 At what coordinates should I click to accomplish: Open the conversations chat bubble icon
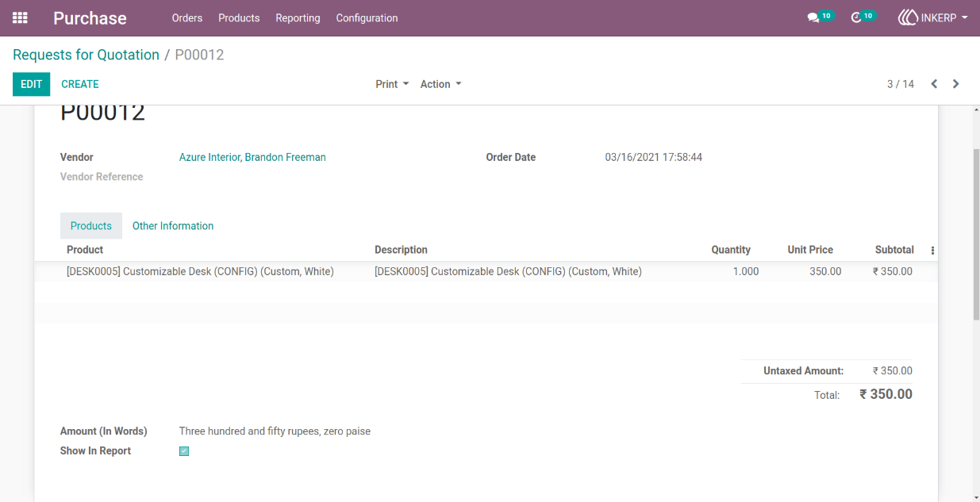(x=813, y=17)
